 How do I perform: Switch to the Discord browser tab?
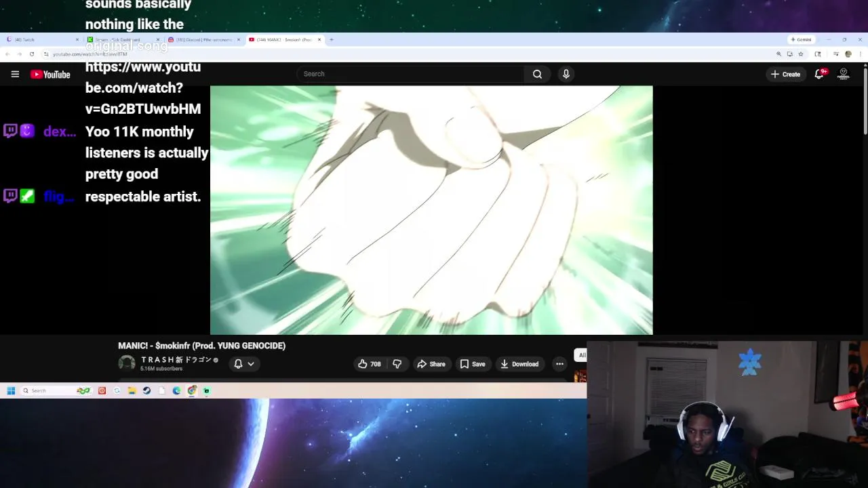[204, 39]
